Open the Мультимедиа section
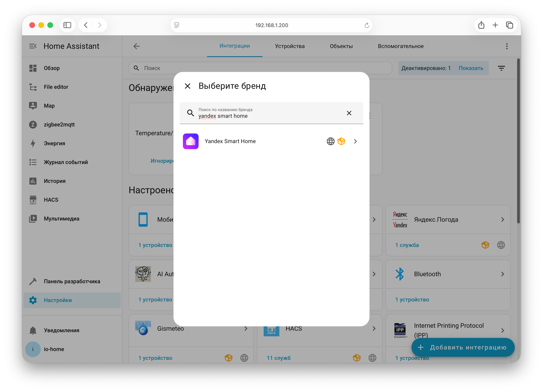 [x=61, y=219]
